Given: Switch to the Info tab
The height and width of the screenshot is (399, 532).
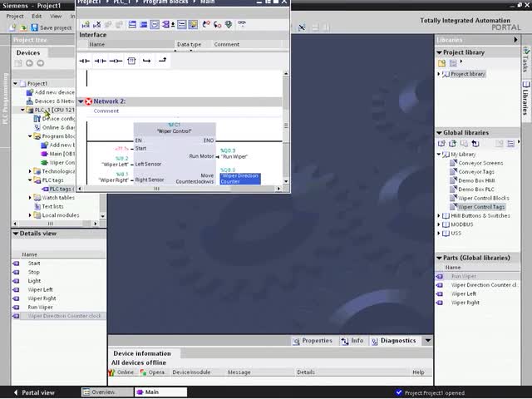Looking at the screenshot, I should pos(352,341).
